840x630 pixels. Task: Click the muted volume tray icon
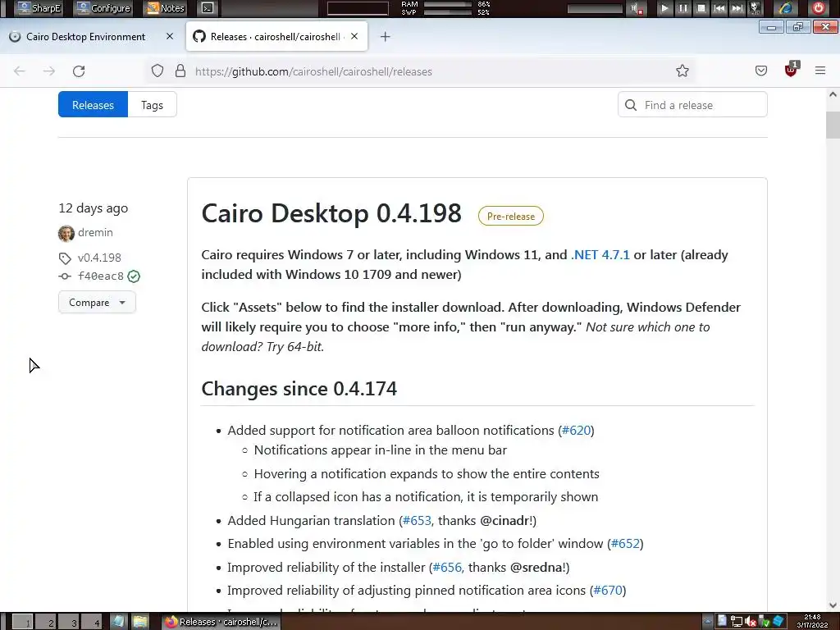click(x=750, y=622)
